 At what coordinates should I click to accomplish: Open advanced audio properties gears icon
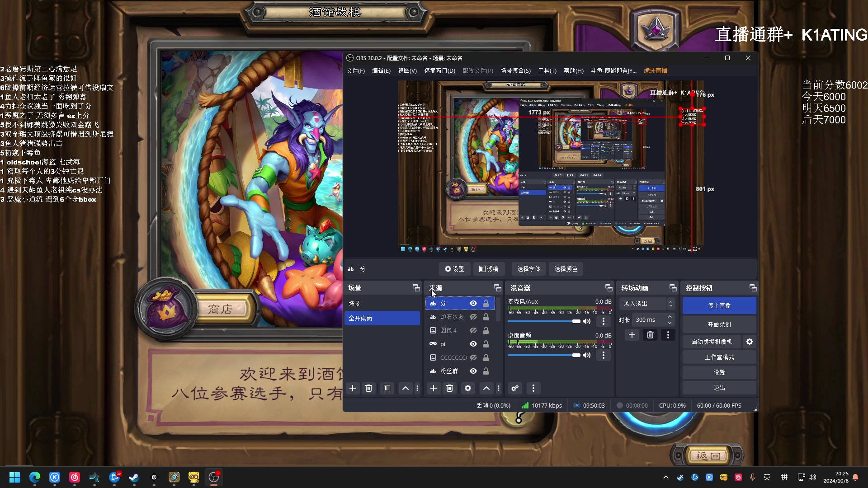tap(515, 388)
